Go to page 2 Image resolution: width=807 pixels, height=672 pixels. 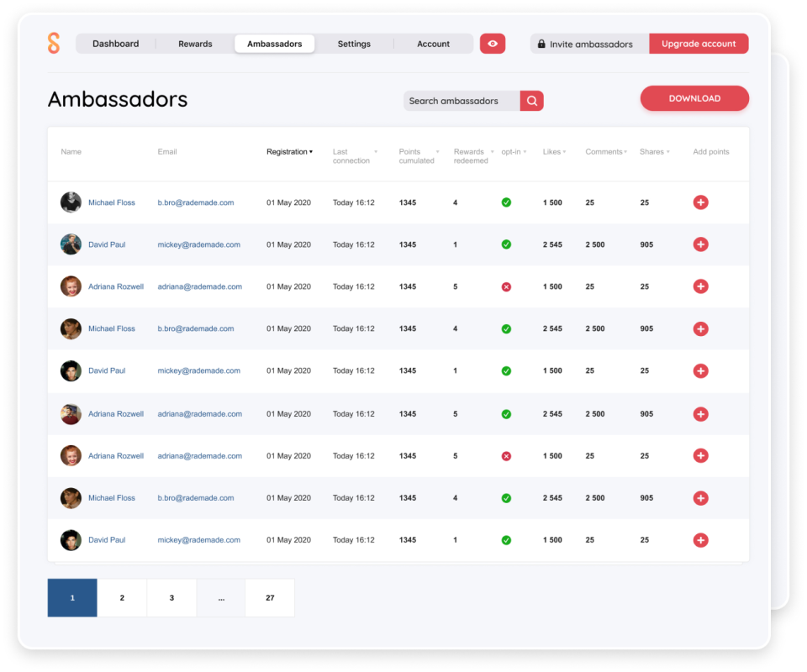point(122,597)
